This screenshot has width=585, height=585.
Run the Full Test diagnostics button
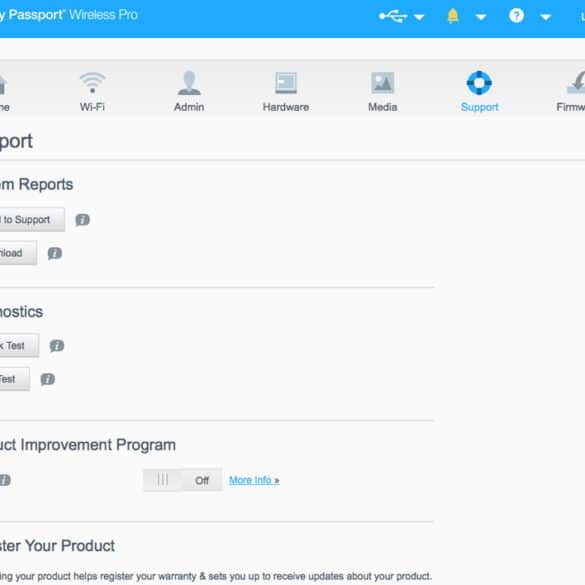pyautogui.click(x=15, y=379)
